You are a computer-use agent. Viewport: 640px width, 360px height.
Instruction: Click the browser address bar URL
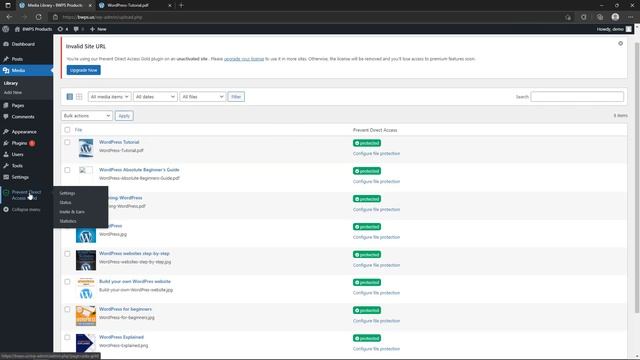(x=103, y=17)
